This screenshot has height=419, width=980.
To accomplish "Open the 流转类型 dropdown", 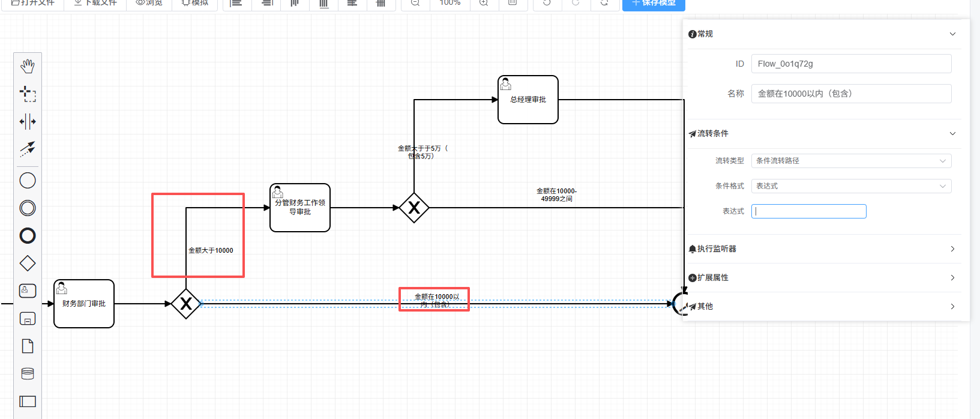I will click(x=851, y=161).
